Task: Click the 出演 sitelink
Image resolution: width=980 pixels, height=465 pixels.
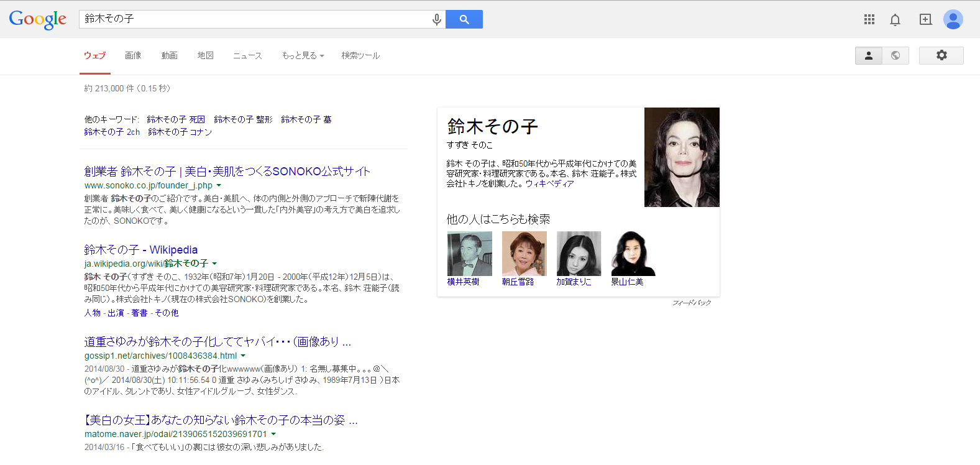Action: coord(116,313)
